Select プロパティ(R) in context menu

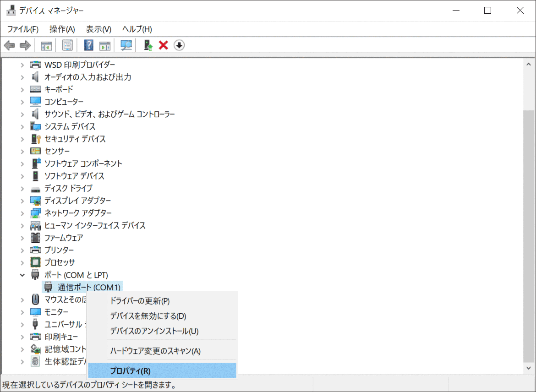[x=130, y=371]
